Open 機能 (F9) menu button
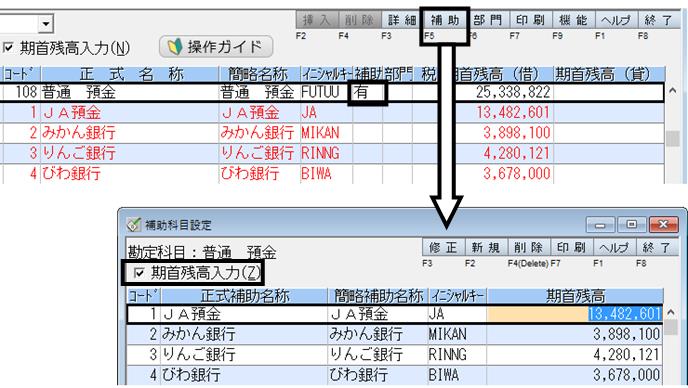The image size is (688, 388). click(573, 20)
